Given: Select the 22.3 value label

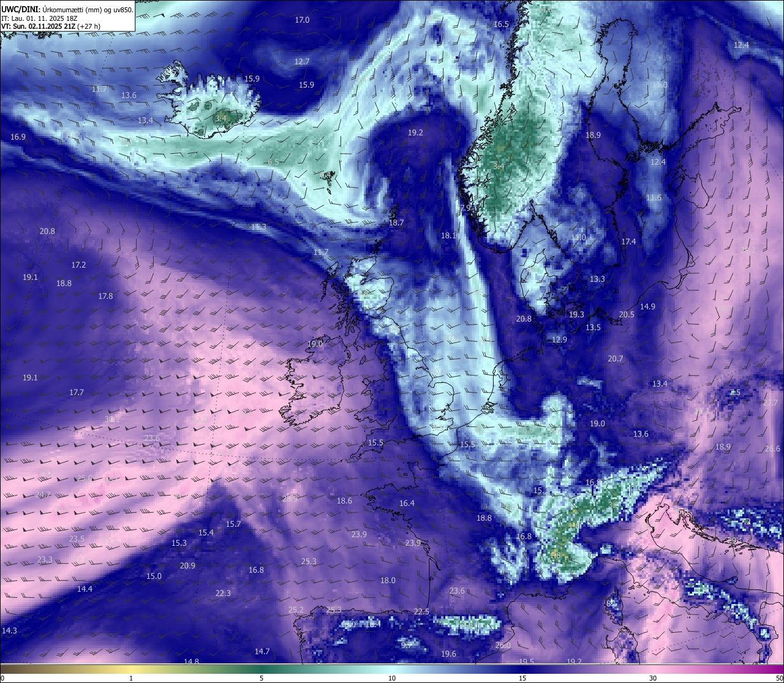Looking at the screenshot, I should tap(223, 594).
